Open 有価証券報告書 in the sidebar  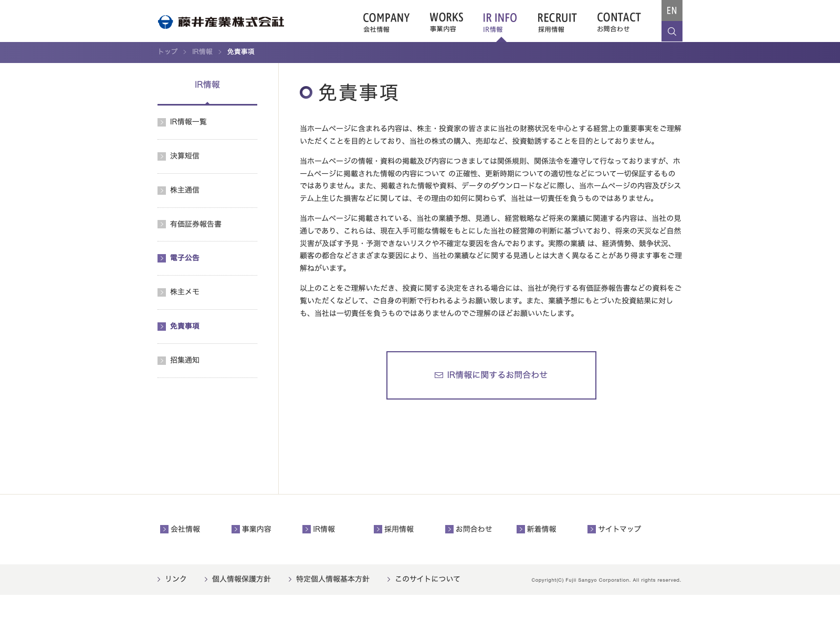[x=195, y=224]
